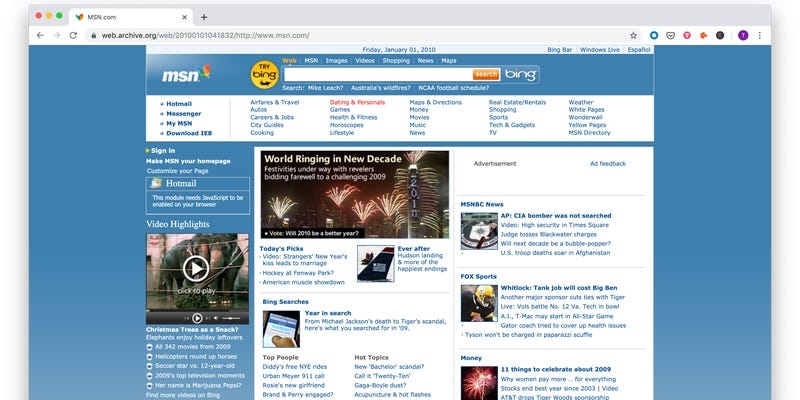Screen dimensions: 800x400
Task: Skip to next video in player controls
Action: click(x=208, y=318)
